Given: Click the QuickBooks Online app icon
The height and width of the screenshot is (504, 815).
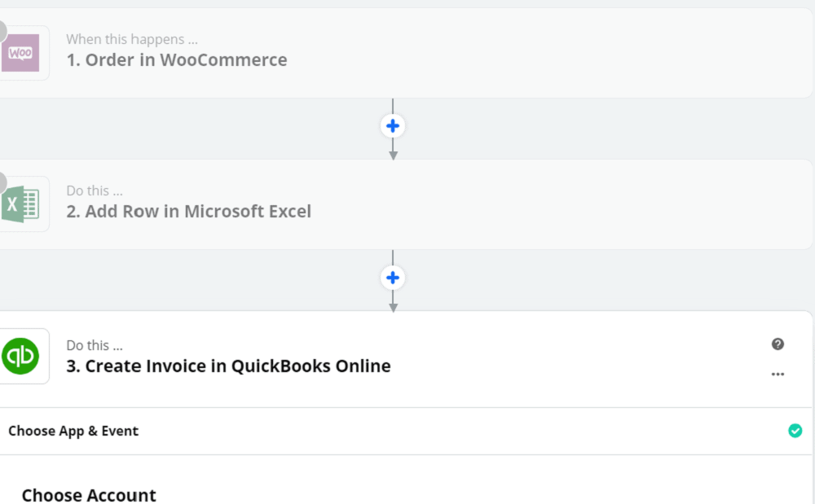Looking at the screenshot, I should coord(20,356).
